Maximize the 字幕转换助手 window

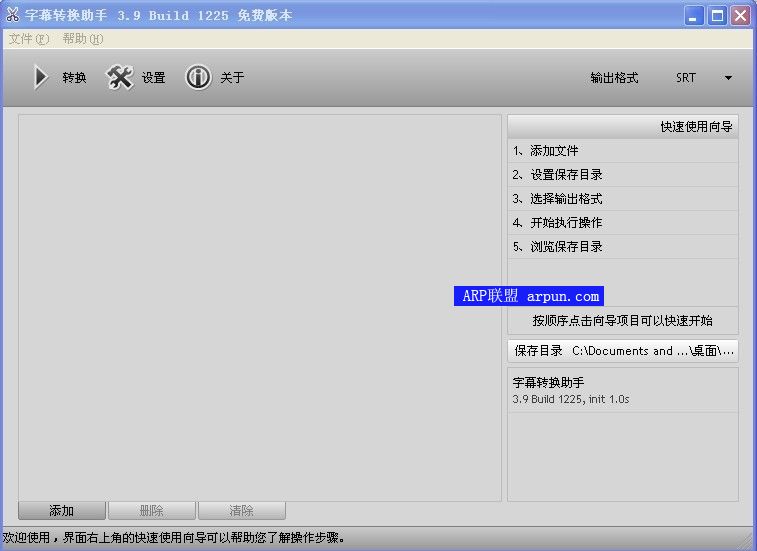pyautogui.click(x=717, y=15)
